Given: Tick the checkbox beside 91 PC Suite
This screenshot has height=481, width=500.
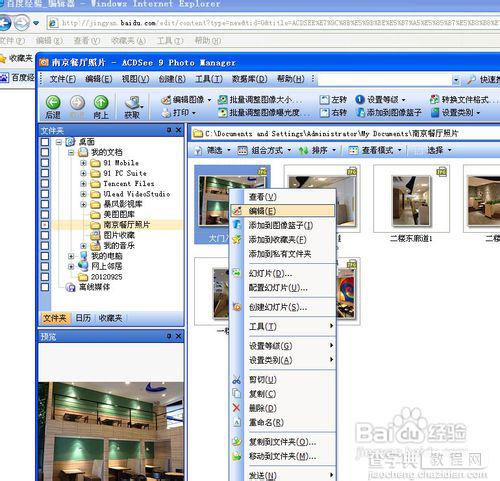Looking at the screenshot, I should (45, 173).
